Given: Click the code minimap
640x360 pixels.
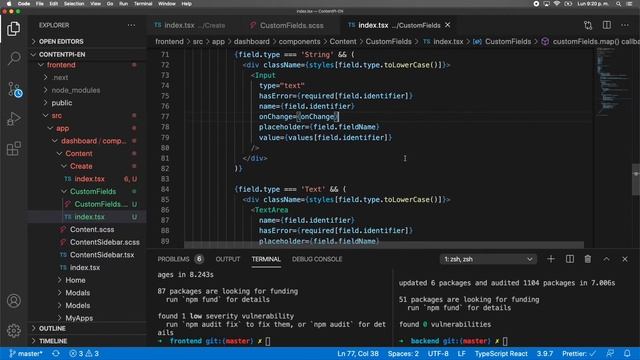Looking at the screenshot, I should [x=612, y=82].
